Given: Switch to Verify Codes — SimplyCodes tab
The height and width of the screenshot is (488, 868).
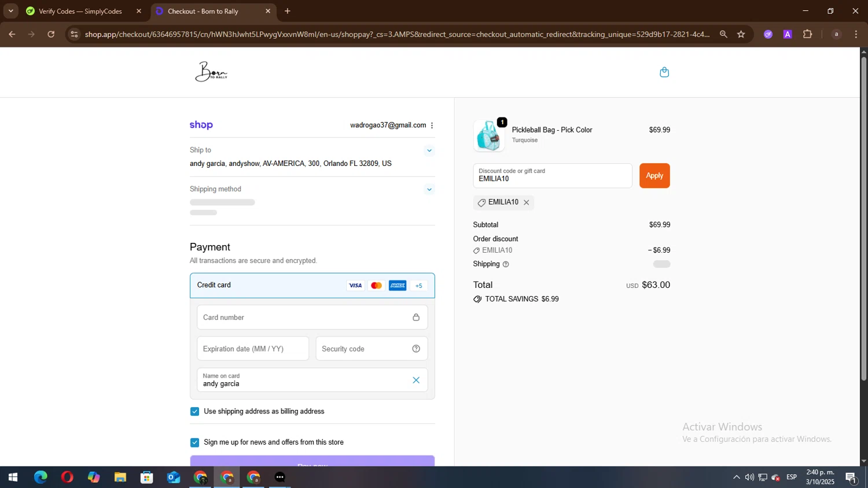Looking at the screenshot, I should 80,11.
